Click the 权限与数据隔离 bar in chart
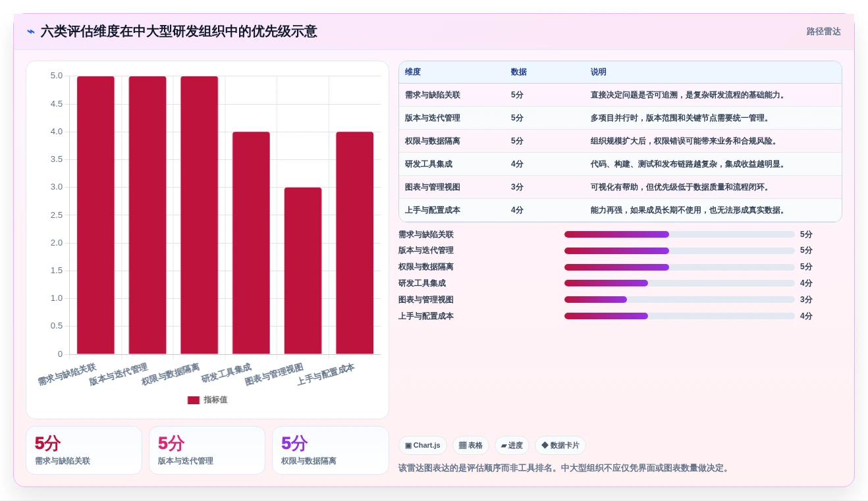 pos(200,215)
